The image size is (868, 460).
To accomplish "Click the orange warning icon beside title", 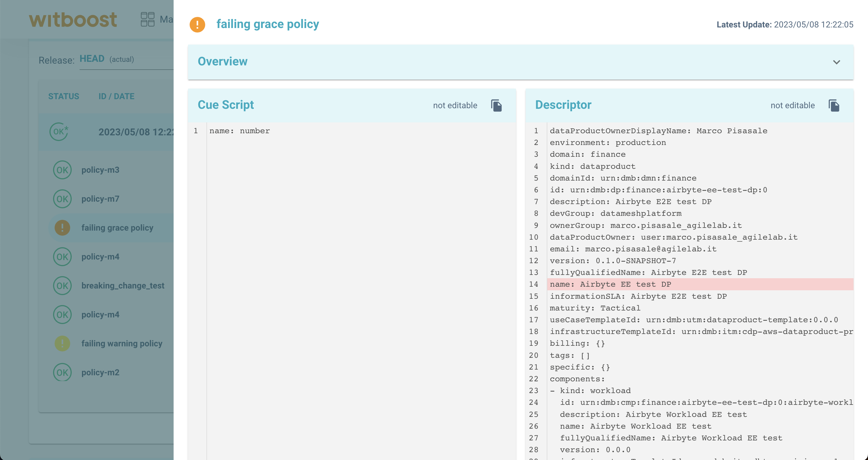I will pos(197,24).
